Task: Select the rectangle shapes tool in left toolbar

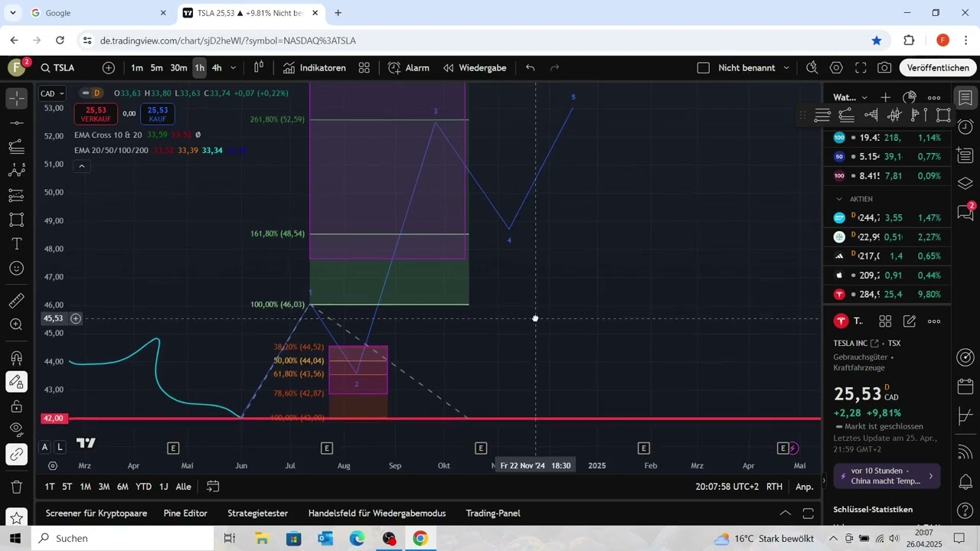Action: (17, 220)
